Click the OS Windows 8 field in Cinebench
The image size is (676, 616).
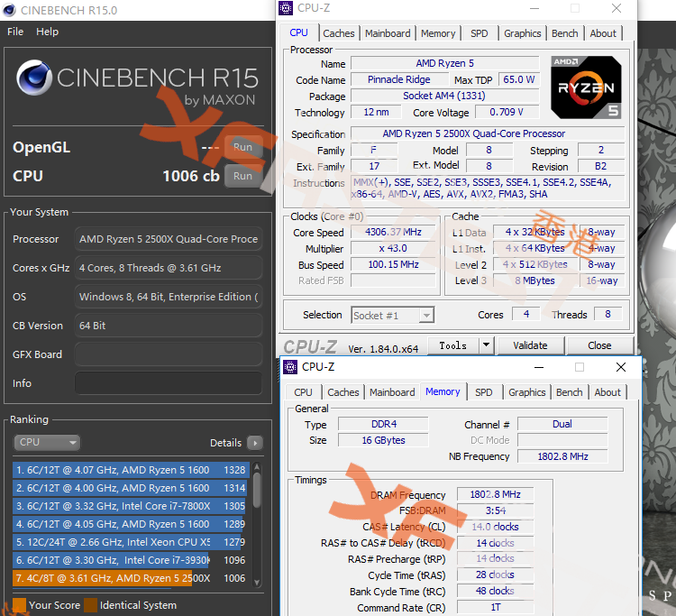pyautogui.click(x=169, y=297)
